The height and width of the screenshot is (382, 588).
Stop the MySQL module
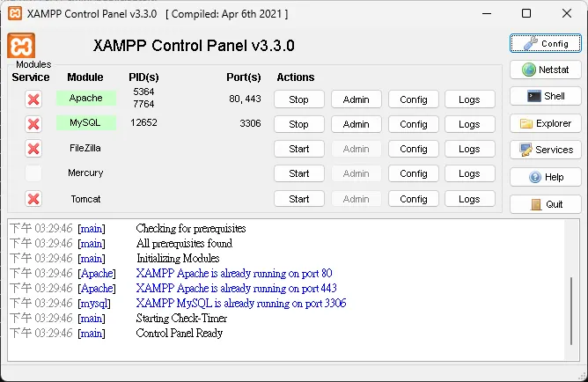click(299, 124)
